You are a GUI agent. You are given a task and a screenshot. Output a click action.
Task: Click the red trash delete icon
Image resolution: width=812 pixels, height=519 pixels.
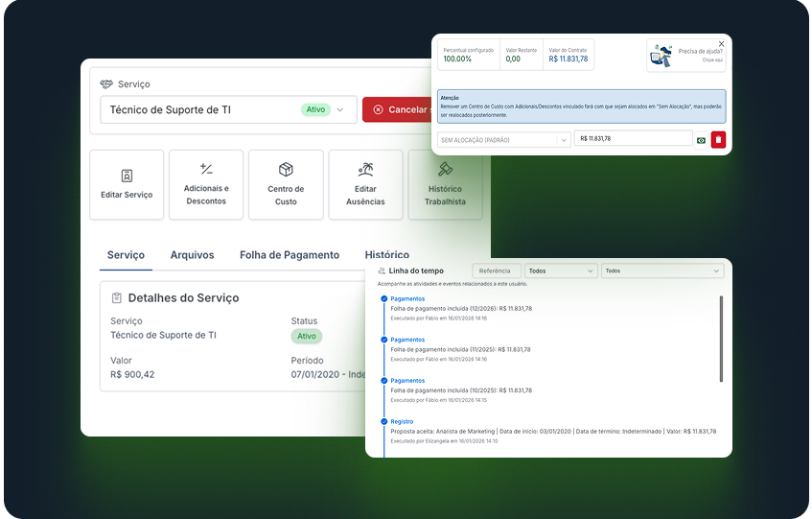[x=718, y=140]
